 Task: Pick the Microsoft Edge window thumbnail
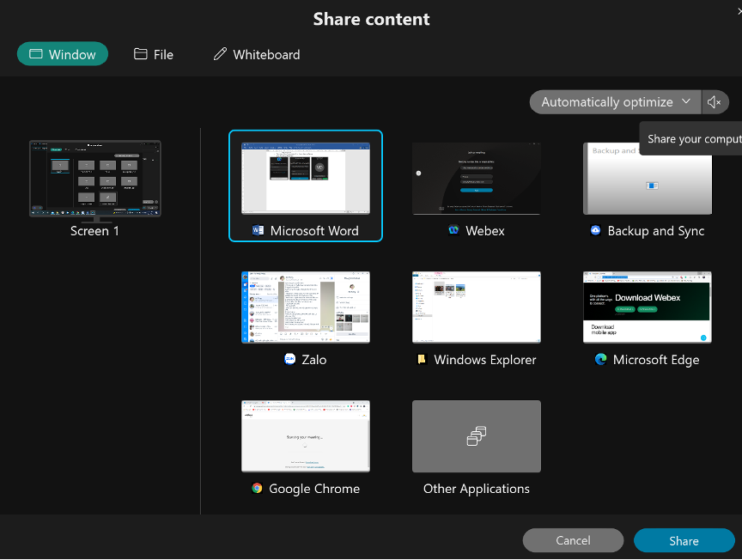(648, 307)
